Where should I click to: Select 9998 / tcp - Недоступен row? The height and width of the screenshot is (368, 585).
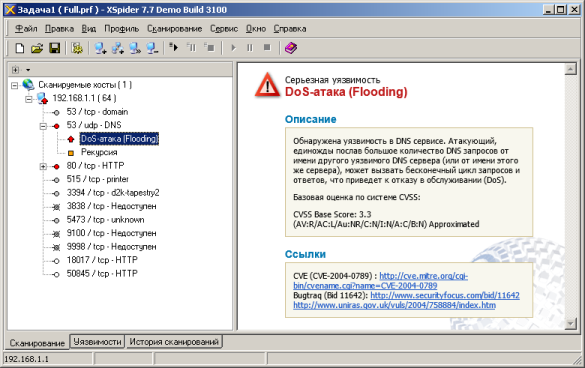click(x=111, y=247)
